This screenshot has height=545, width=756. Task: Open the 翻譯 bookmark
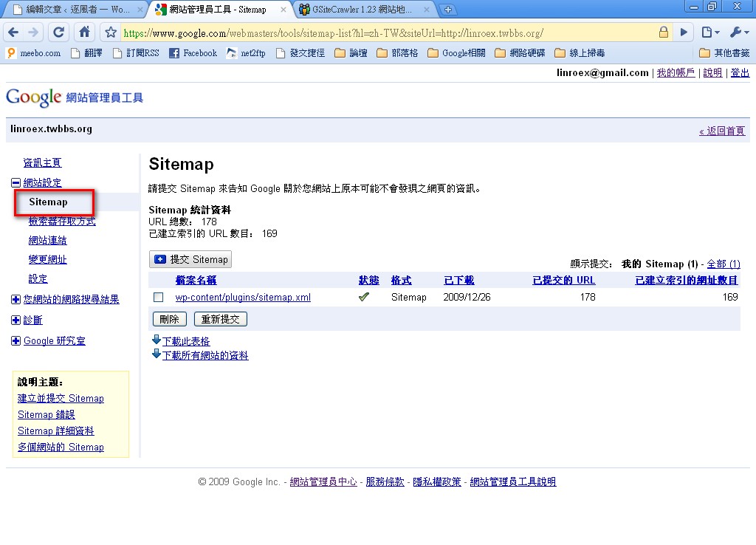coord(87,53)
